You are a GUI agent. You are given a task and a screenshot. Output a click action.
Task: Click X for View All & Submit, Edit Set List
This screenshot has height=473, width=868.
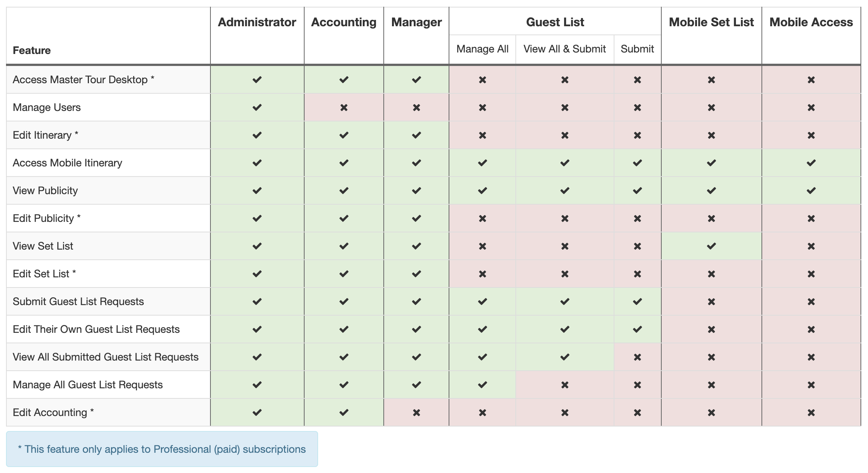pyautogui.click(x=565, y=274)
